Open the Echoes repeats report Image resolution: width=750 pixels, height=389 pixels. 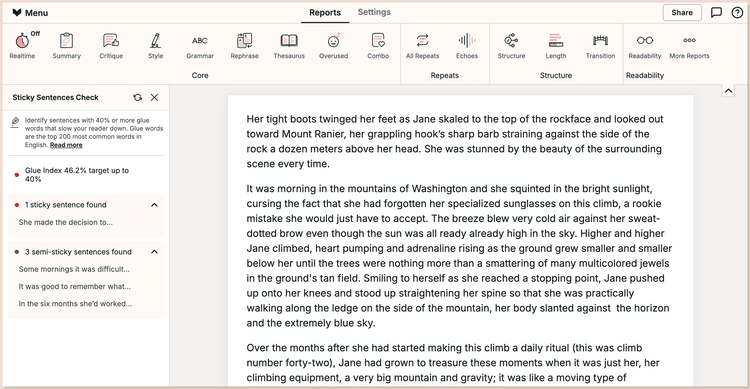click(467, 45)
